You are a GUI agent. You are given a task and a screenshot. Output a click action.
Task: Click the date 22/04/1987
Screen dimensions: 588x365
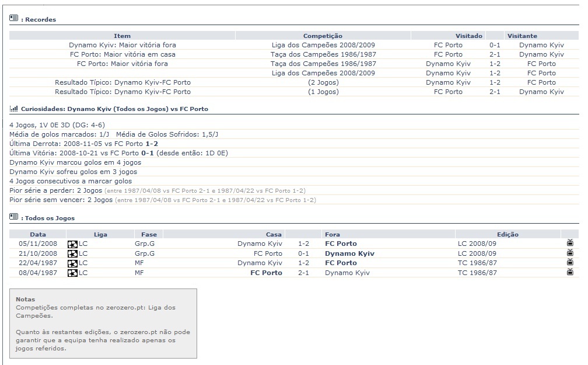point(38,263)
